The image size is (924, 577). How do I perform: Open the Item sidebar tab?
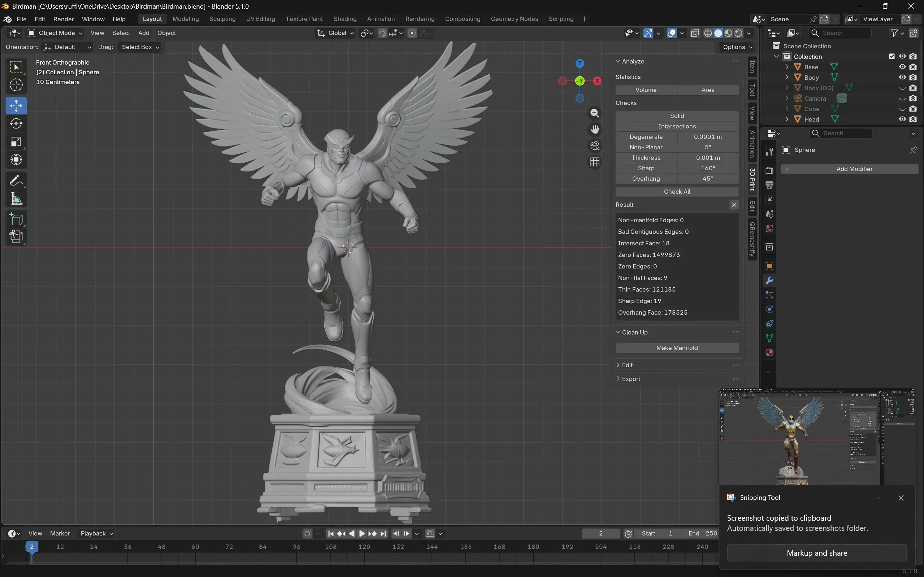752,67
